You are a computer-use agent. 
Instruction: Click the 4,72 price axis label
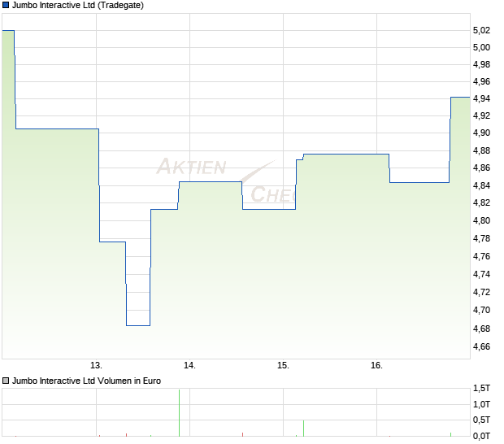(481, 292)
